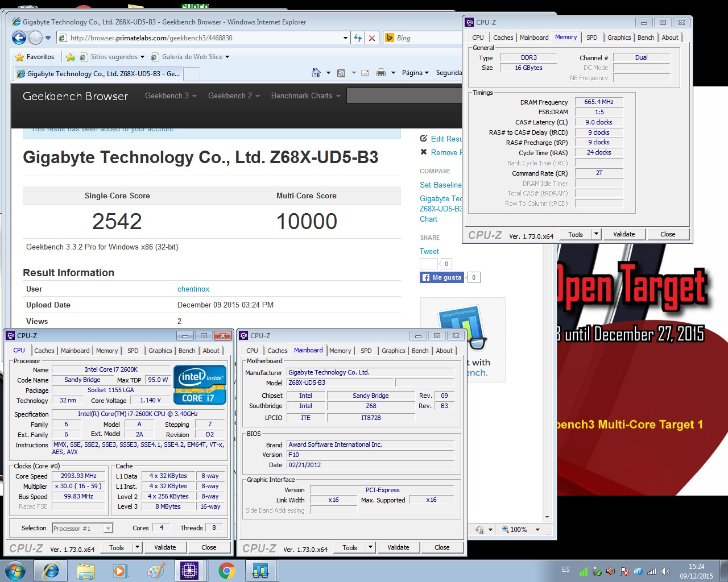Screen dimensions: 728x582
Task: Expand the address bar URL dropdown
Action: 345,38
